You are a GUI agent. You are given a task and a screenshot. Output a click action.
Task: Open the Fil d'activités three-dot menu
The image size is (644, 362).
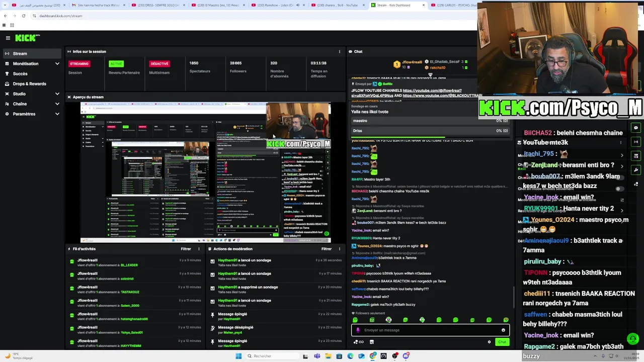click(199, 249)
